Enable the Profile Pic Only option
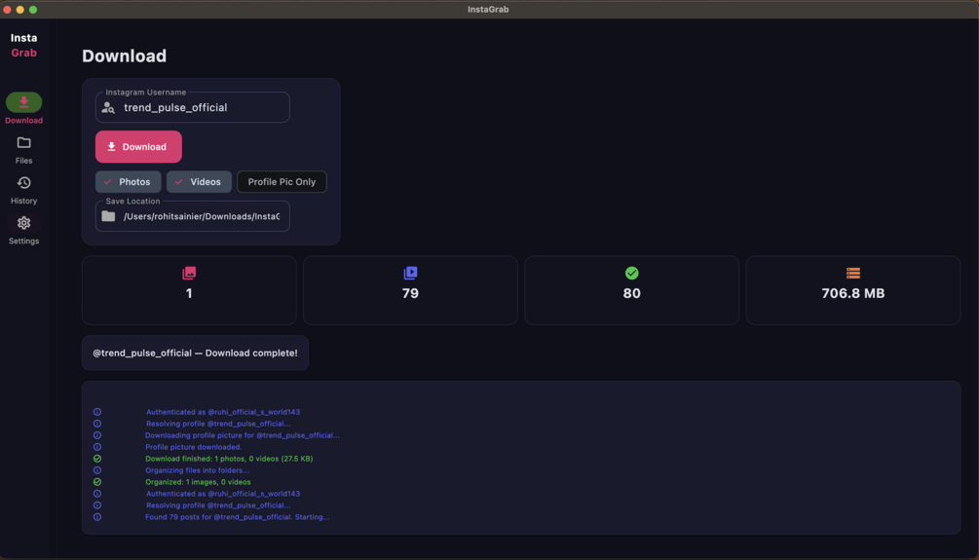979x560 pixels. click(x=282, y=182)
